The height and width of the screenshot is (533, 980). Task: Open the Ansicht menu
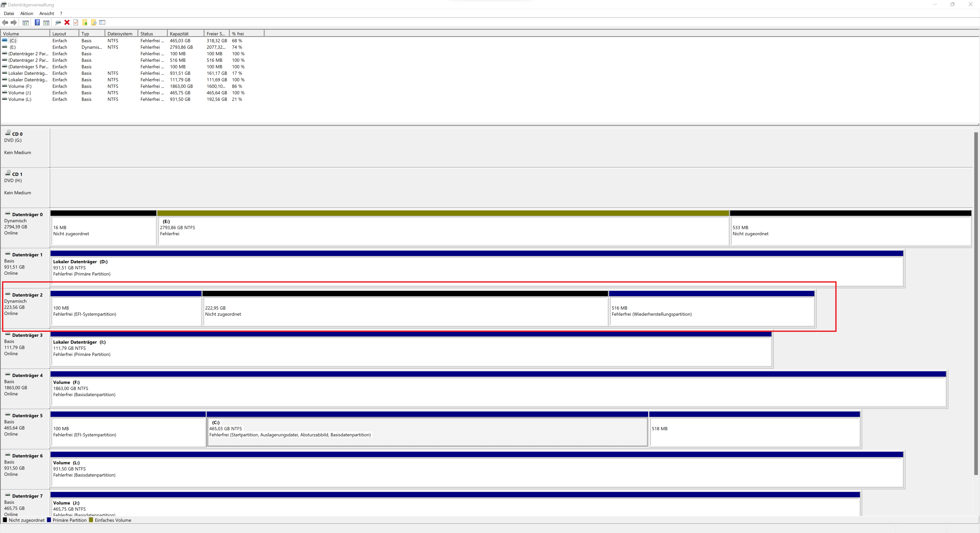click(x=46, y=13)
